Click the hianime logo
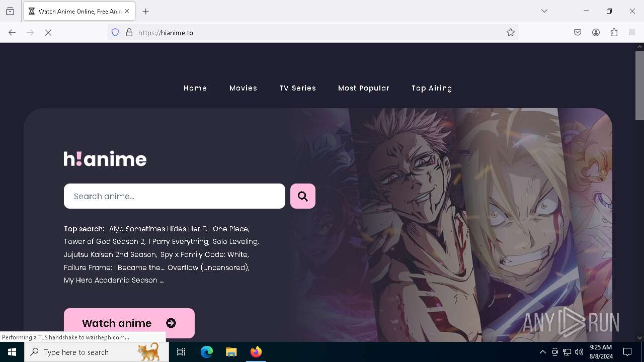The width and height of the screenshot is (644, 362). point(105,159)
